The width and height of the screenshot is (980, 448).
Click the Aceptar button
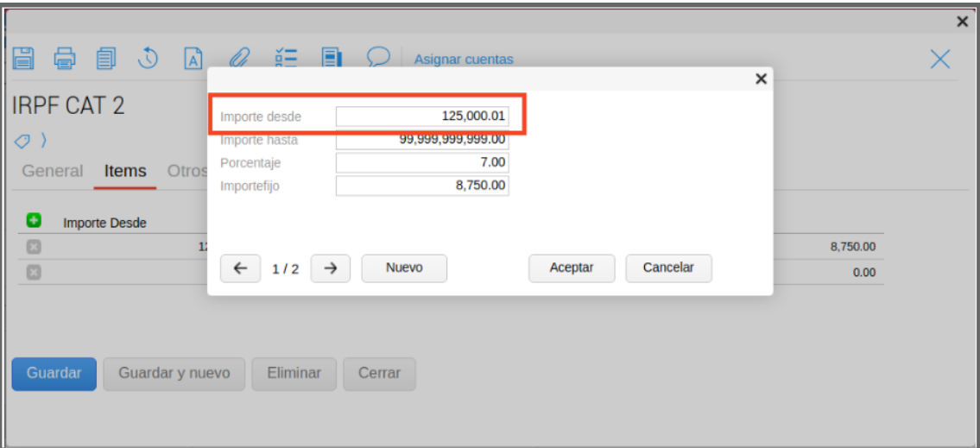coord(572,268)
